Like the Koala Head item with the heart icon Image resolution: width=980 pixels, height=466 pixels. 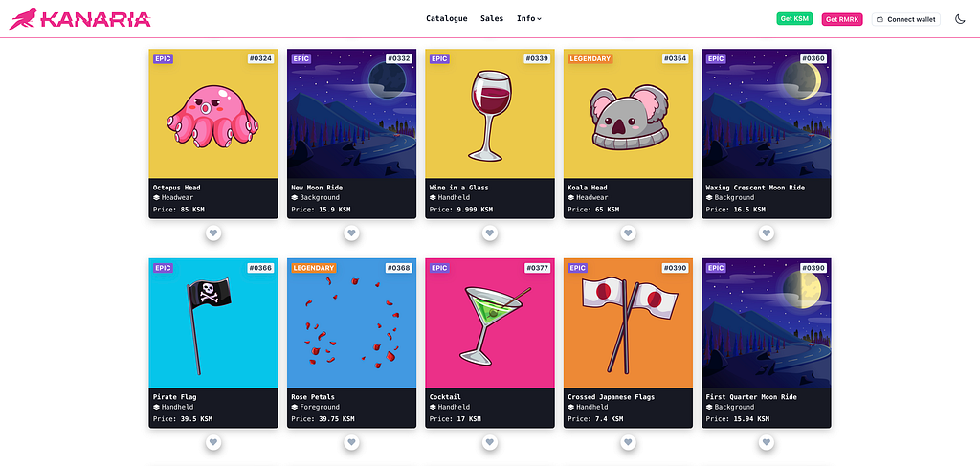coord(628,233)
